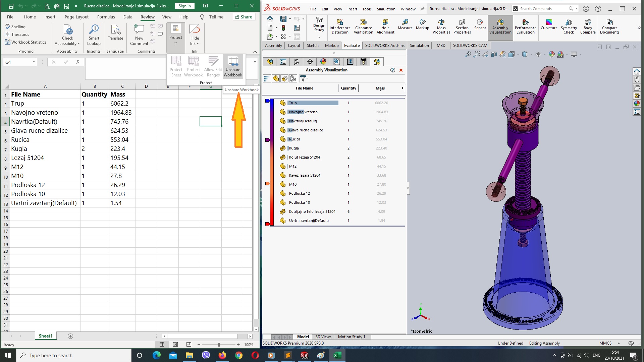Open Performance Evaluation tool
644x362 pixels.
pyautogui.click(x=525, y=26)
